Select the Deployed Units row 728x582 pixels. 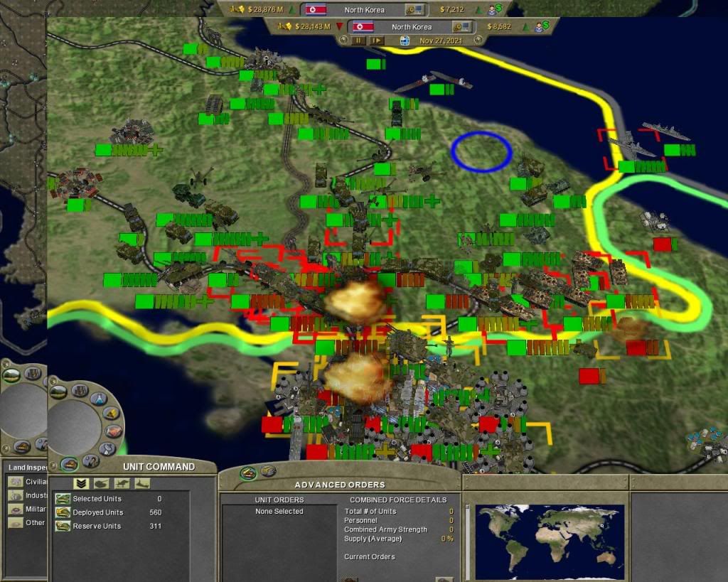[109, 512]
